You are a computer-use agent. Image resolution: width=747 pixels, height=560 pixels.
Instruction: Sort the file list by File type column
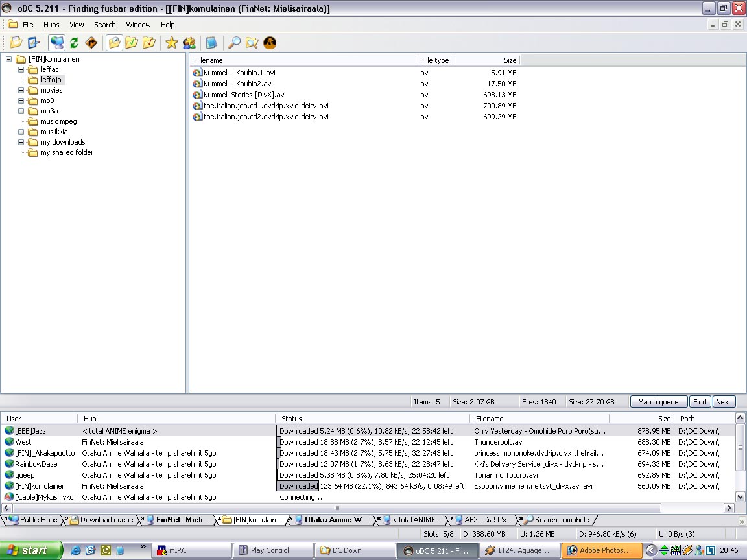435,60
